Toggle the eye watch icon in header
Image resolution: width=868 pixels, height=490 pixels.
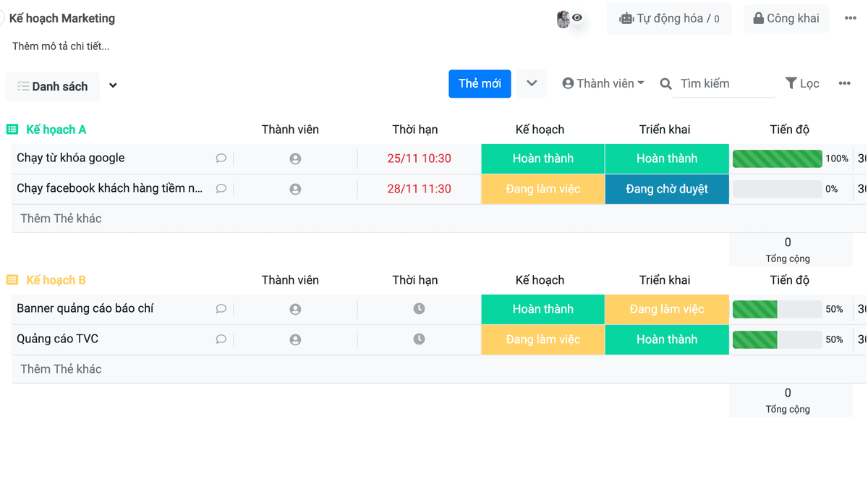tap(577, 18)
